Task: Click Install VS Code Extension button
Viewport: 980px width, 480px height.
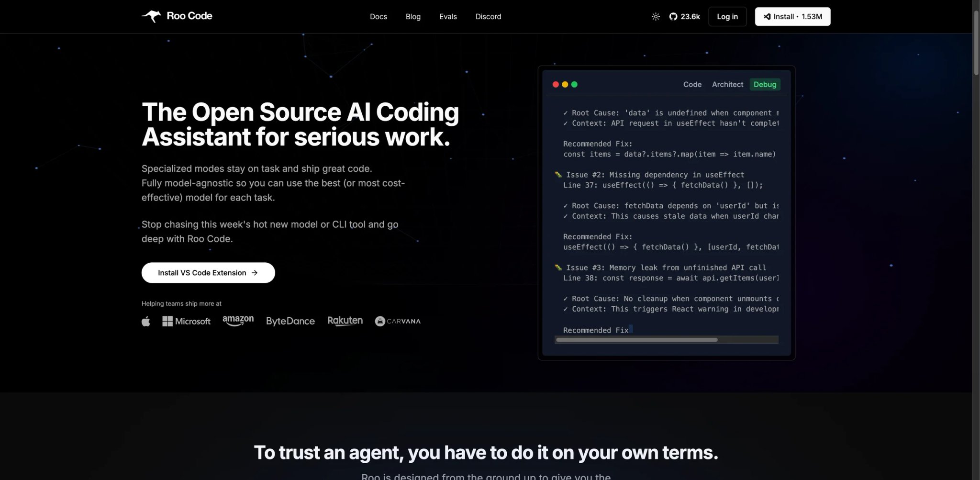Action: click(208, 273)
